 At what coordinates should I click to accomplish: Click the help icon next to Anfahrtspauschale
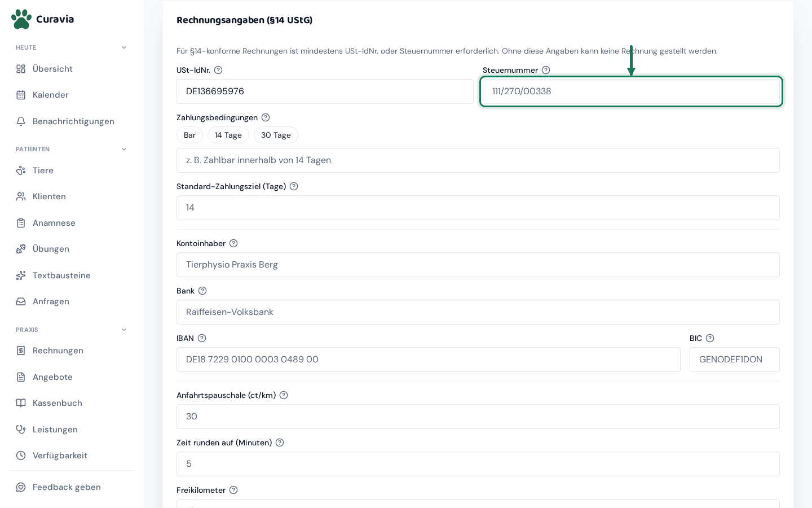point(284,395)
